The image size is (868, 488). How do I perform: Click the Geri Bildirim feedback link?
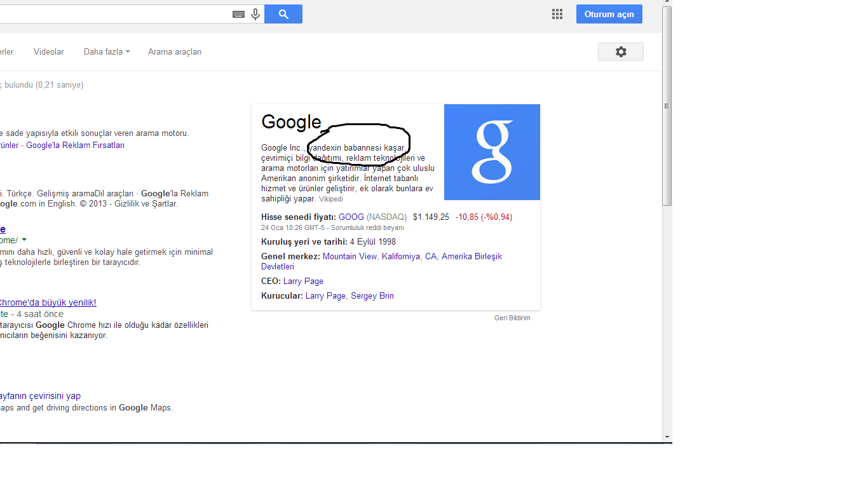click(x=512, y=318)
